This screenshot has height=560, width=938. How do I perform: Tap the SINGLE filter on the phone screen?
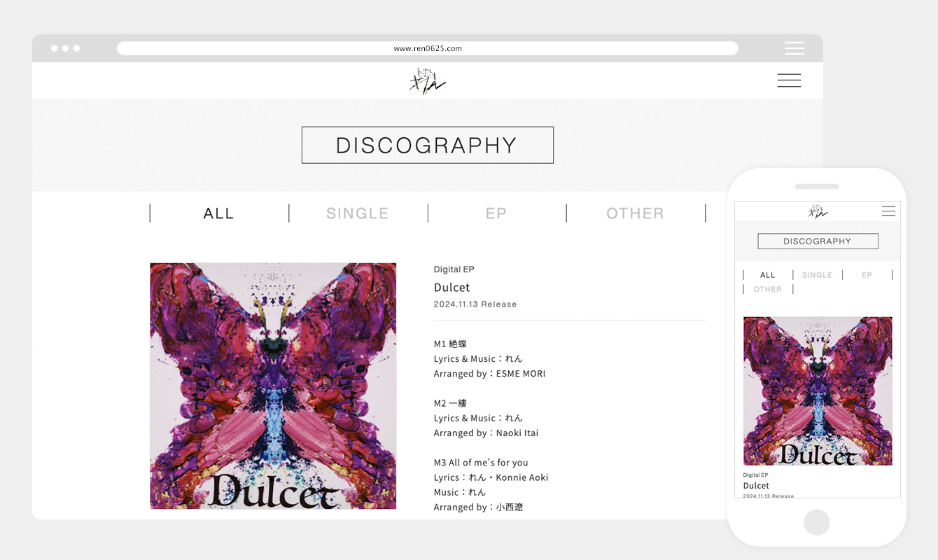(x=817, y=275)
